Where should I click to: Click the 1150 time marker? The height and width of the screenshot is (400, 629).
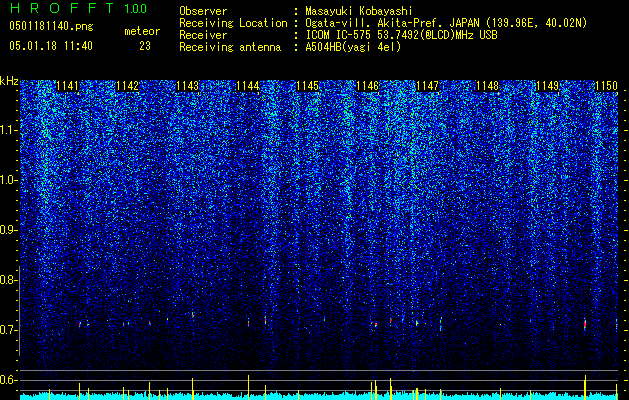[x=607, y=86]
